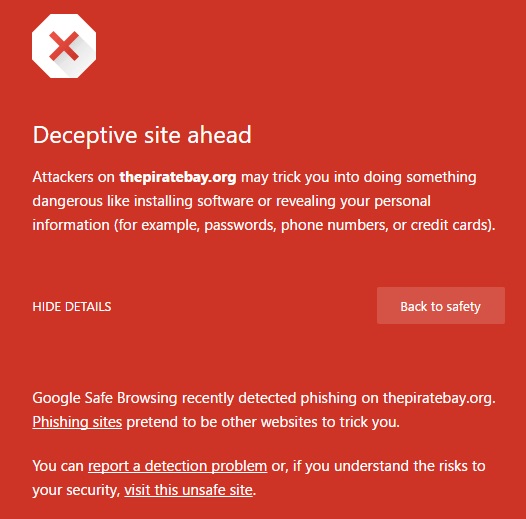526x519 pixels.
Task: Click thepiratebay.org in the Safe Browsing sentence
Action: click(438, 398)
